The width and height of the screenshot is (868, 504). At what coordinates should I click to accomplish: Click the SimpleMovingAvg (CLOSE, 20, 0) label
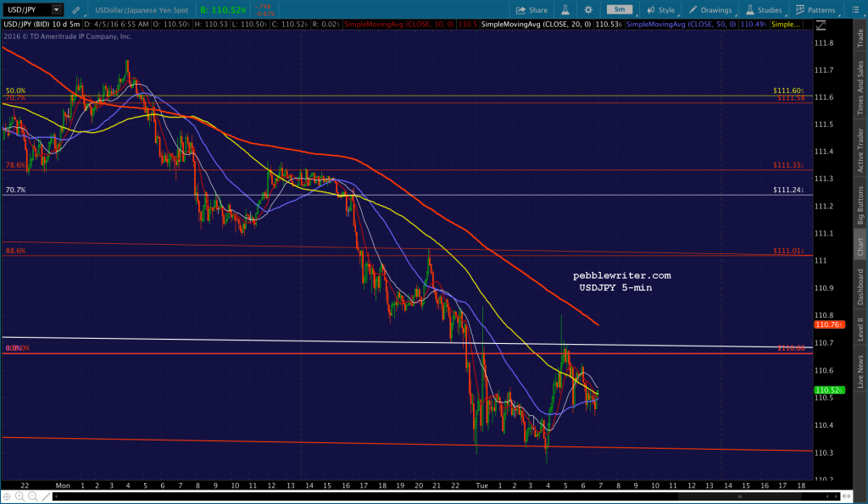click(536, 25)
